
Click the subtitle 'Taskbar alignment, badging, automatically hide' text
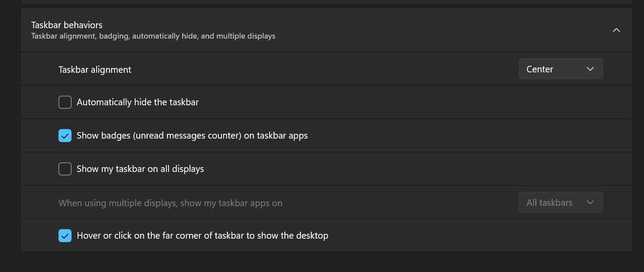click(153, 36)
